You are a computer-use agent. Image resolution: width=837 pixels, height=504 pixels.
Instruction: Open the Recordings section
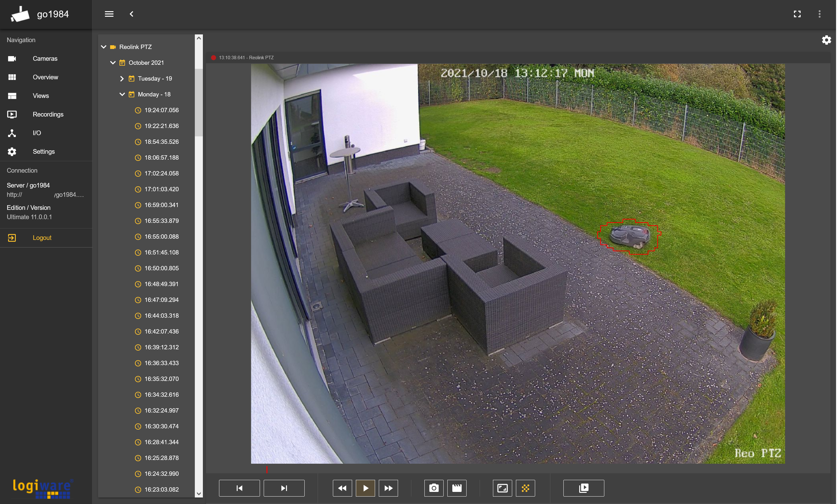[x=48, y=114]
